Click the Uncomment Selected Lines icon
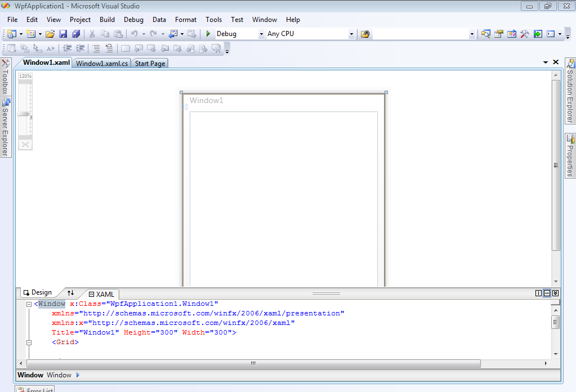Screen dimensions: 576x392 (109, 48)
